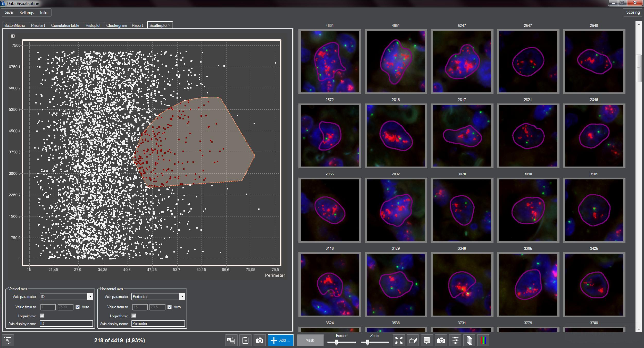This screenshot has width=644, height=348.
Task: Click the fullscreen expand arrows icon
Action: coord(399,340)
